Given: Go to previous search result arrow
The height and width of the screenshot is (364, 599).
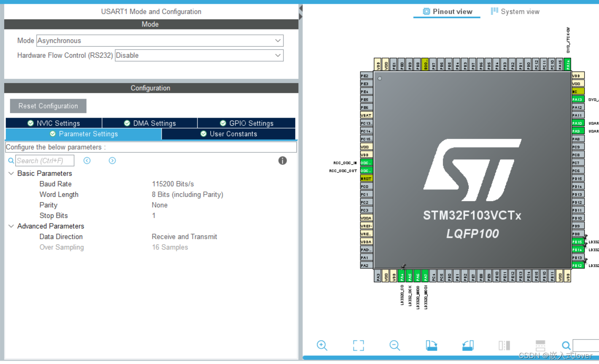Looking at the screenshot, I should click(x=87, y=160).
